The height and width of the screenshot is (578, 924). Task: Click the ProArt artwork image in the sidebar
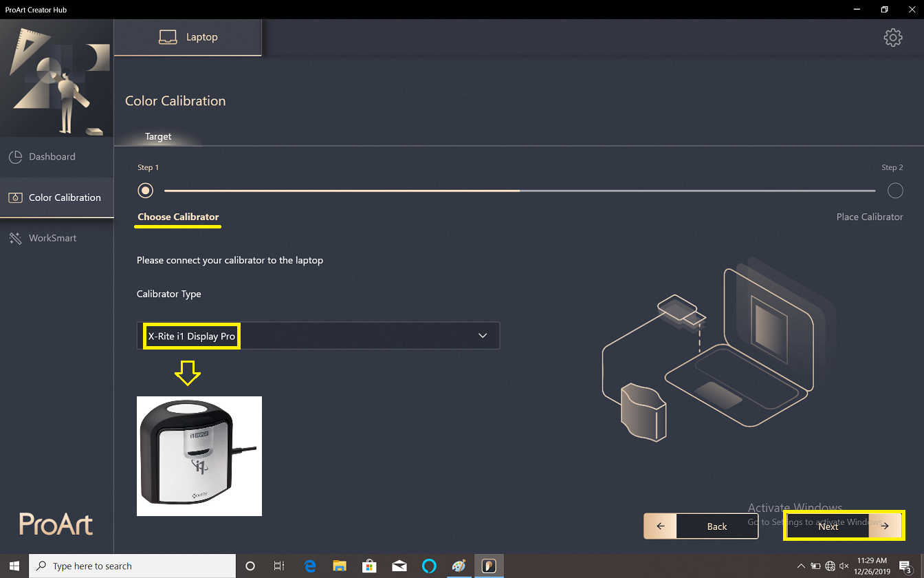[56, 78]
